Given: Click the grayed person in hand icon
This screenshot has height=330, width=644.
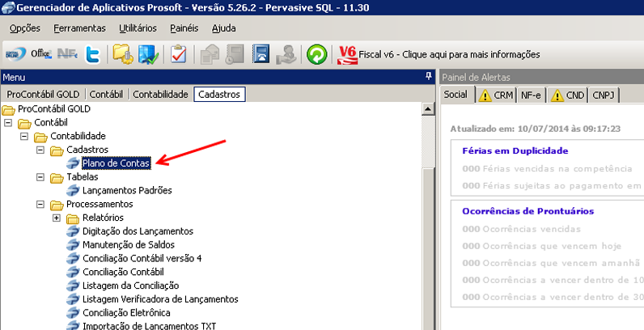Looking at the screenshot, I should [x=286, y=54].
